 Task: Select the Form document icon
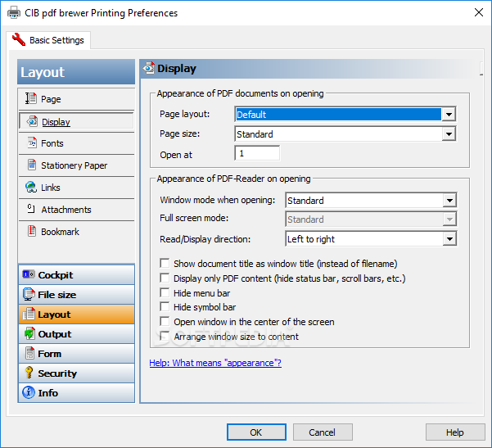tap(29, 353)
